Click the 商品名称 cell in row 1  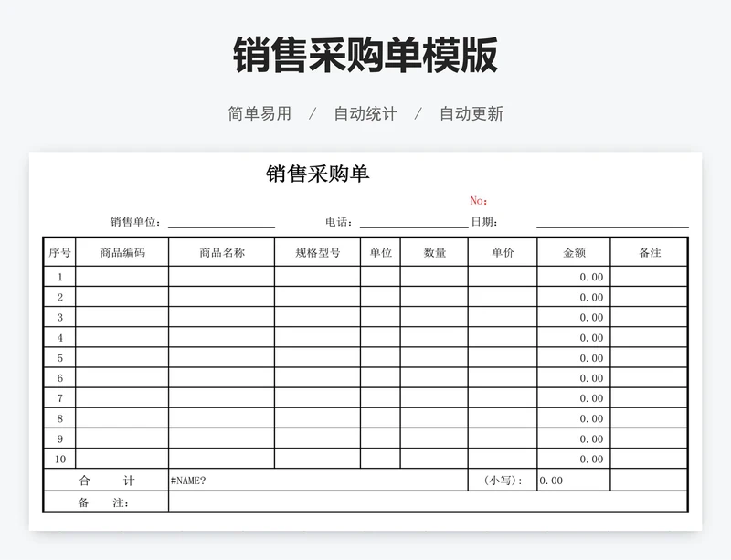222,277
